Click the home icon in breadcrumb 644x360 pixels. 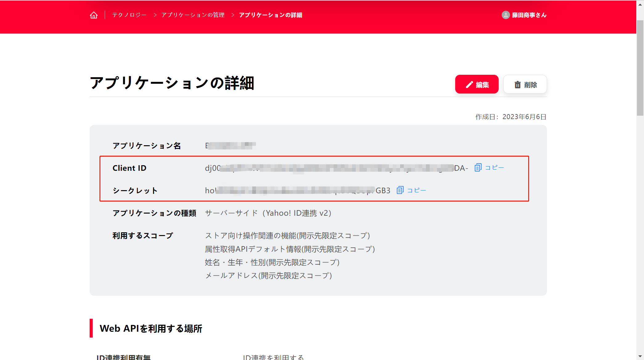click(94, 15)
